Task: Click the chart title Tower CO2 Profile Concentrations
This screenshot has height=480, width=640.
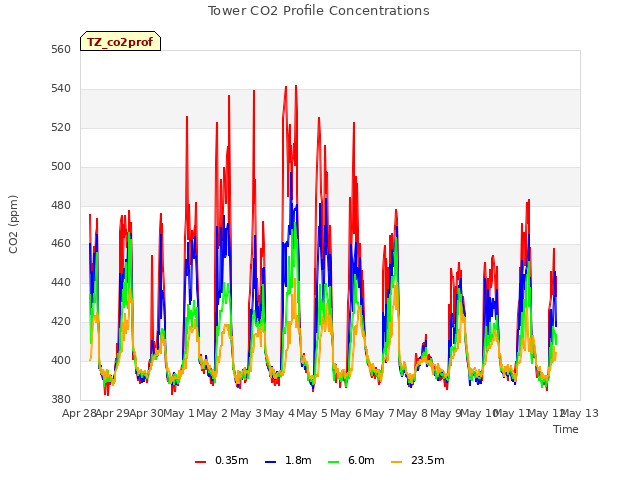Action: point(319,11)
